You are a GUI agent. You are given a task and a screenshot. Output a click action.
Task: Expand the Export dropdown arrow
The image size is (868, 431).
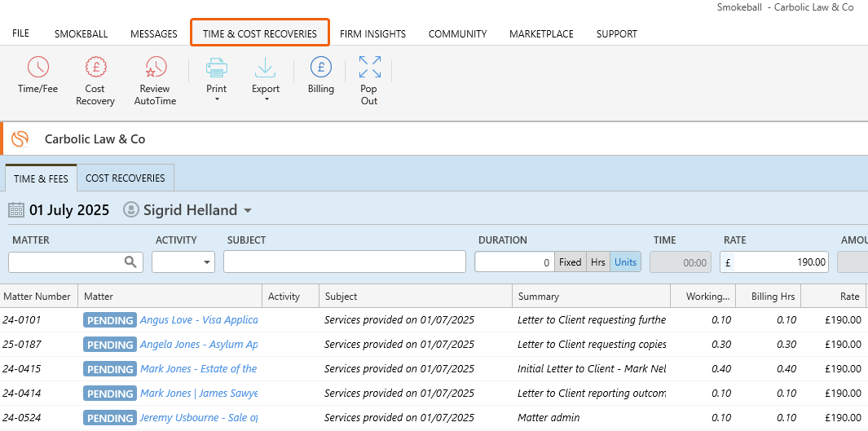tap(266, 99)
